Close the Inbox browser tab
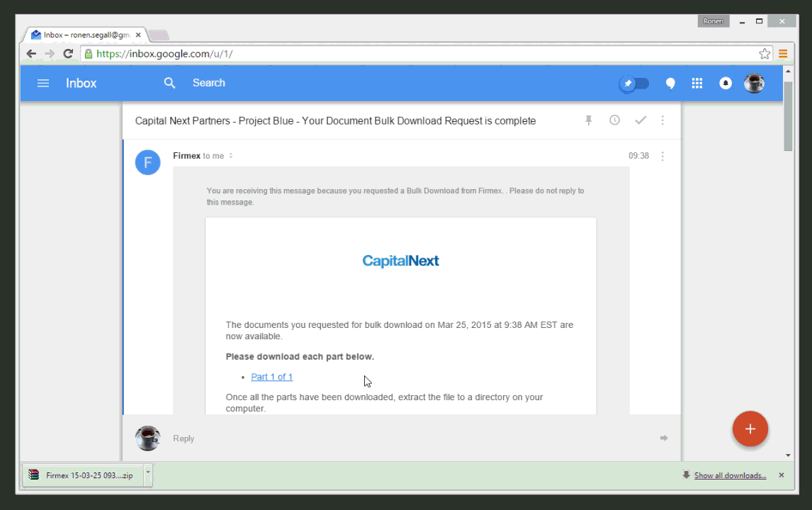This screenshot has width=812, height=510. click(138, 35)
